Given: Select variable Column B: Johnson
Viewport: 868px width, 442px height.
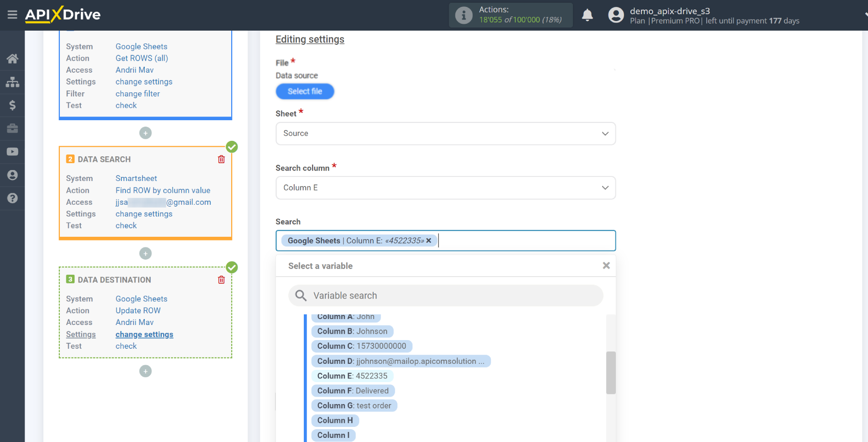Looking at the screenshot, I should [352, 331].
